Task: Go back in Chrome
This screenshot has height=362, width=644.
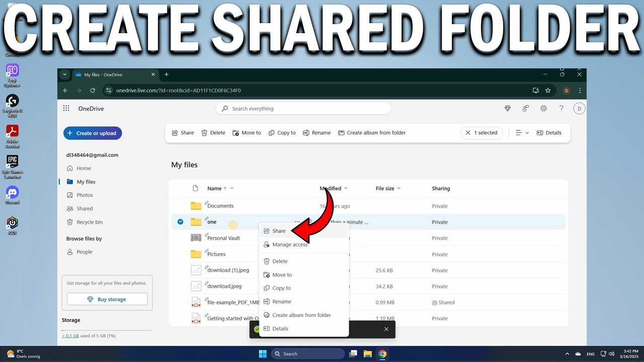Action: coord(65,90)
